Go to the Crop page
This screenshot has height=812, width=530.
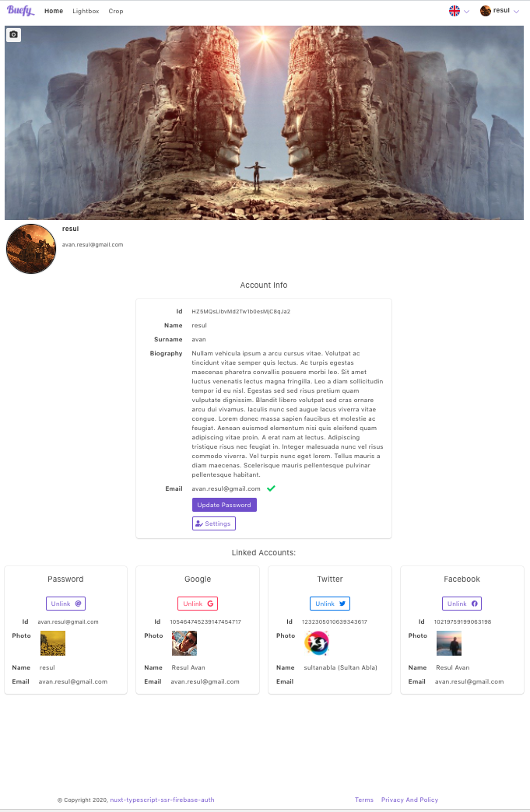click(x=115, y=11)
